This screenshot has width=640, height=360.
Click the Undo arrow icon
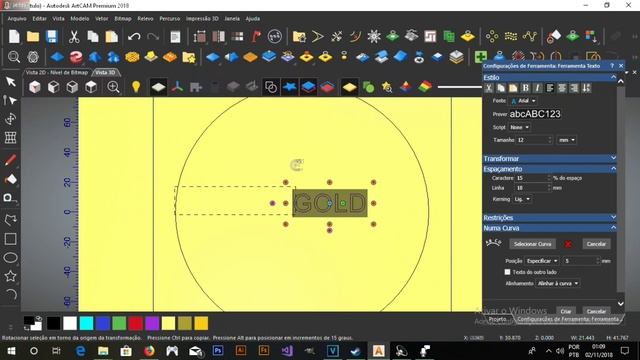coord(134,37)
